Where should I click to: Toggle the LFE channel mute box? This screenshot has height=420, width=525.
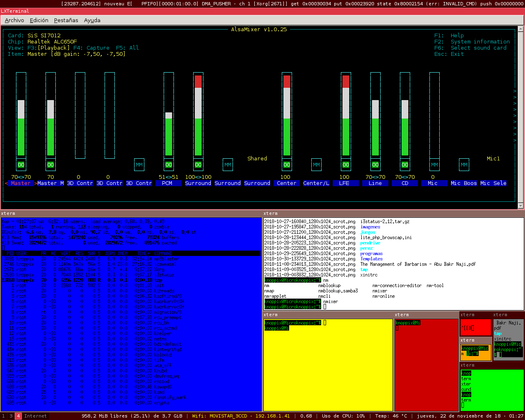click(346, 165)
